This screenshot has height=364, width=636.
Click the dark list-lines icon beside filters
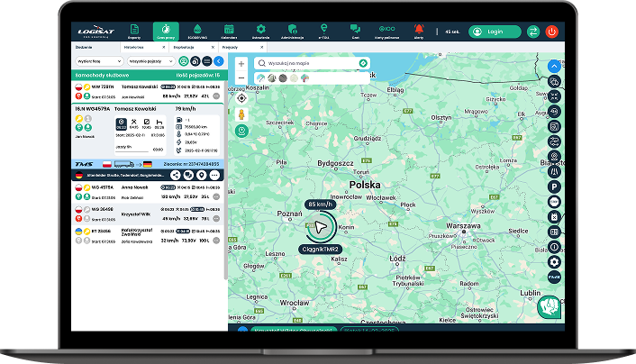207,61
